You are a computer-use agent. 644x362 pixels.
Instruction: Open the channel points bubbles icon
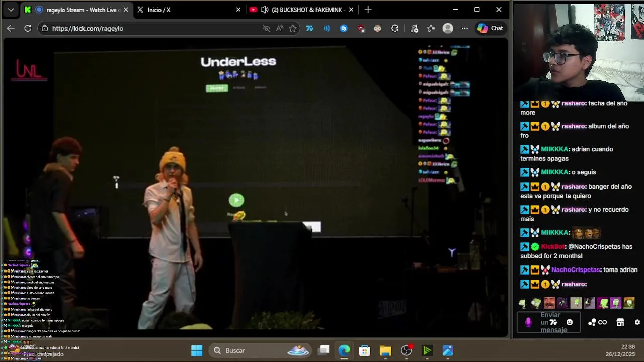[592, 322]
